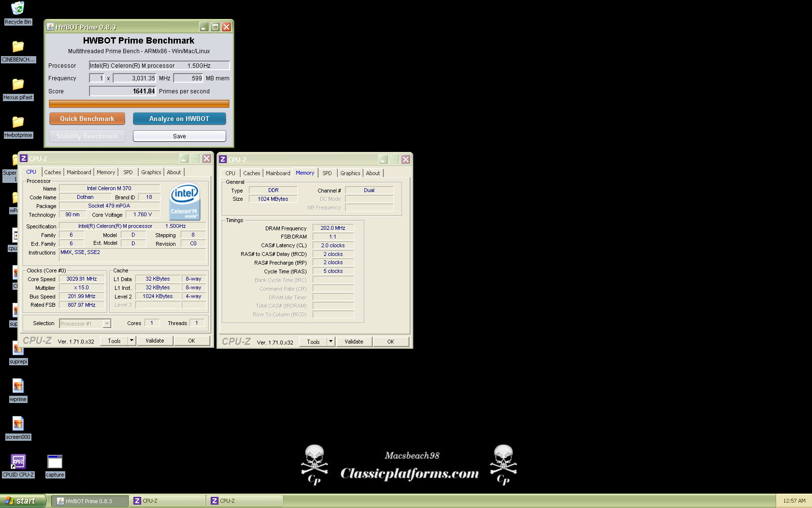Click the Cycle Time 5 clocks value
Viewport: 812px width, 508px height.
coord(333,271)
